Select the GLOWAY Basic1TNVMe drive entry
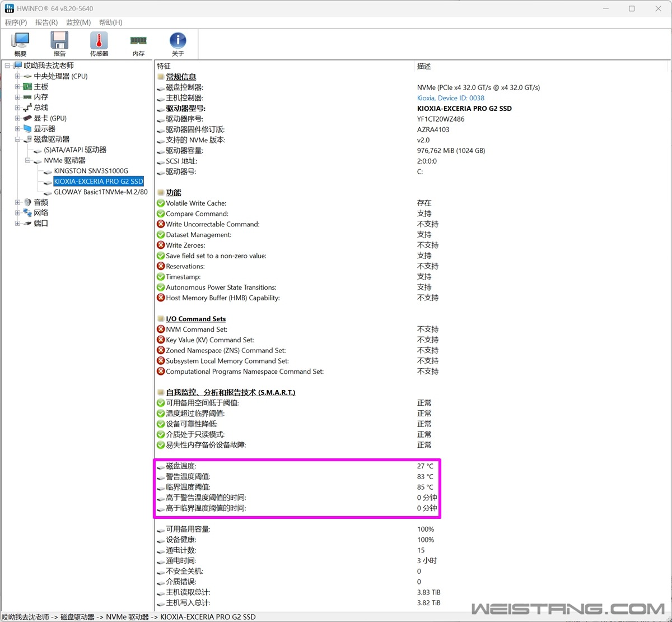The height and width of the screenshot is (622, 672). click(100, 192)
